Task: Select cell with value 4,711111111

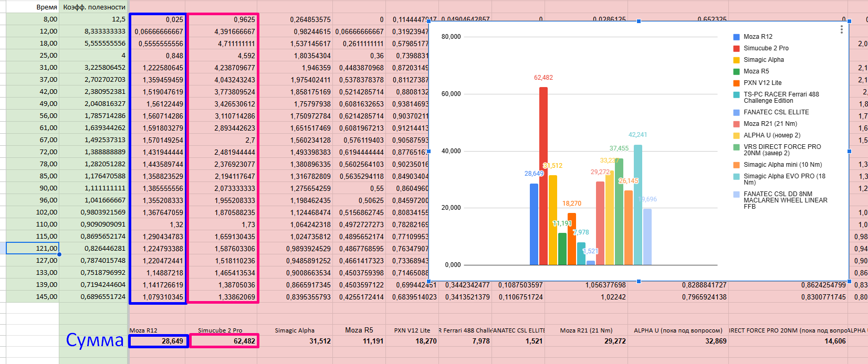Action: click(223, 44)
